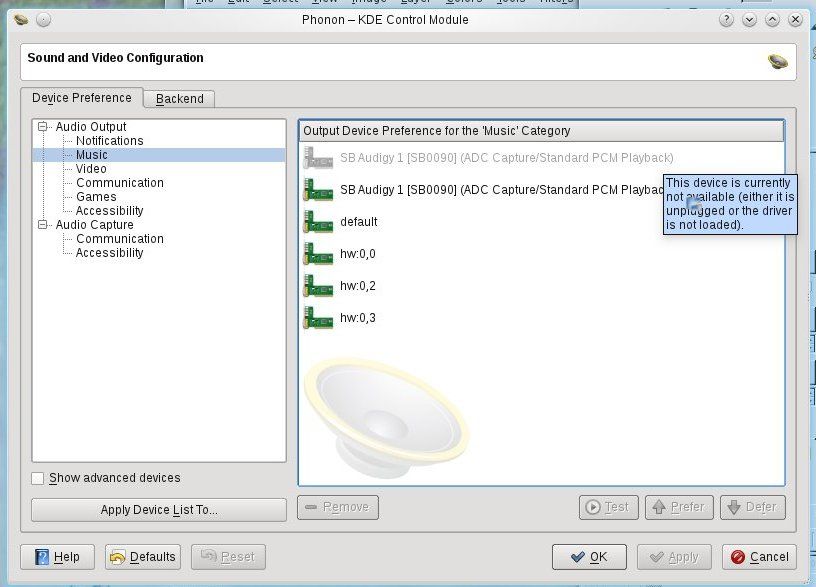Collapse the Audio Capture tree branch
The image size is (816, 587).
(43, 224)
